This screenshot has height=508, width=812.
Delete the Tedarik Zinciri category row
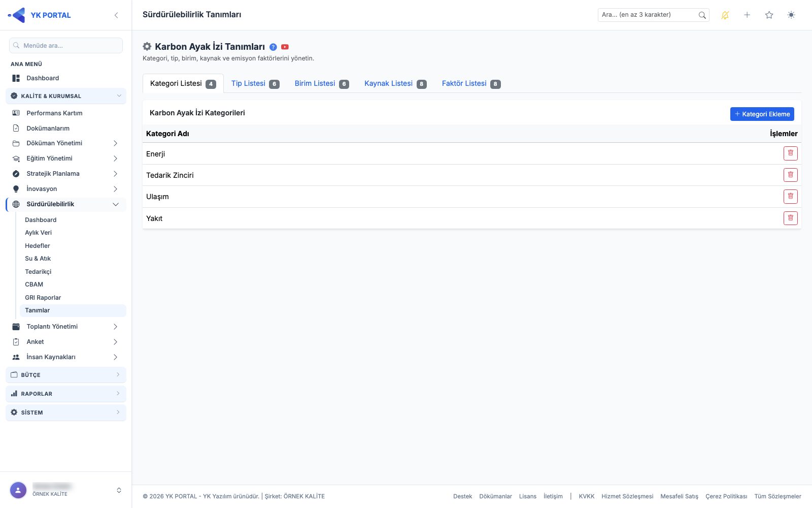(790, 175)
